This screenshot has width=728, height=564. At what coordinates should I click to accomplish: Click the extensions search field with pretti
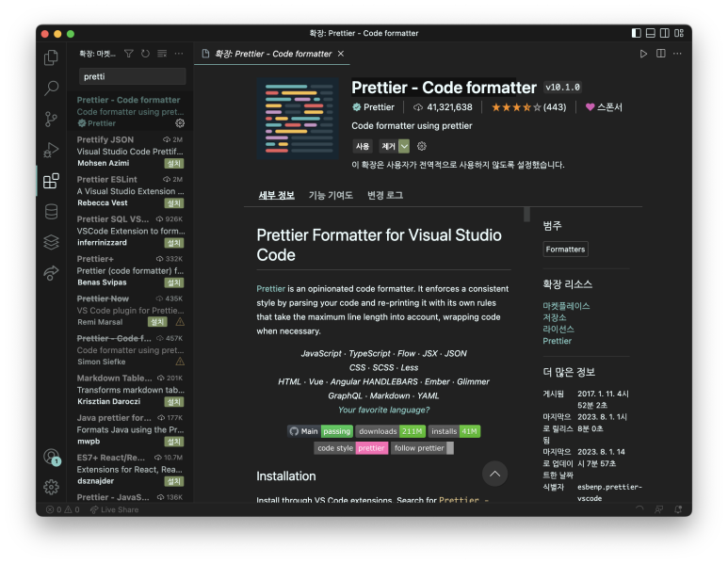(x=133, y=76)
